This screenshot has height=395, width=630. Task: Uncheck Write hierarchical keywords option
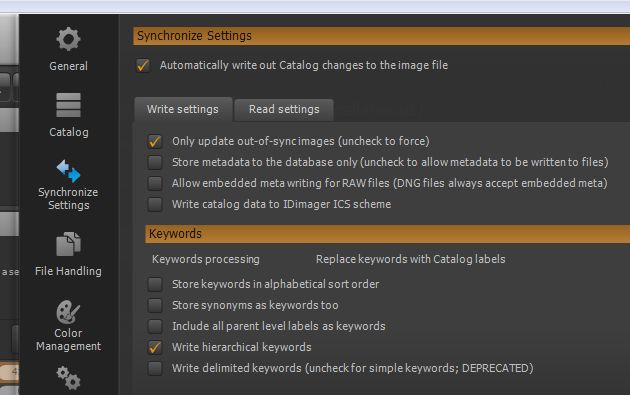(x=155, y=347)
